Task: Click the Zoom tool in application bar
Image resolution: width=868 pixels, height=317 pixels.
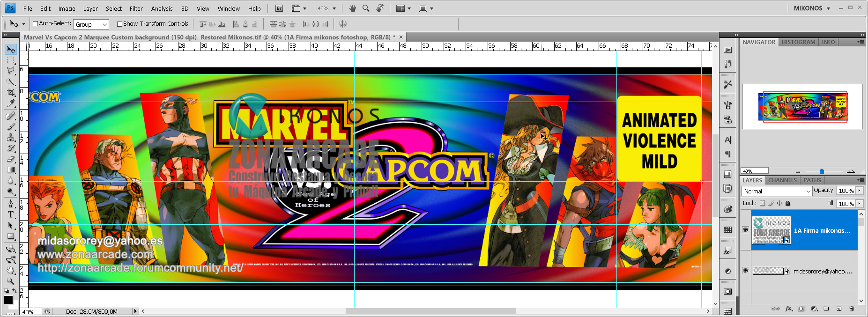Action: [366, 8]
